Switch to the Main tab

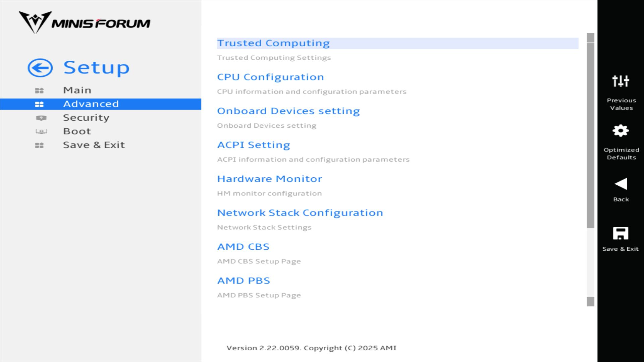77,90
